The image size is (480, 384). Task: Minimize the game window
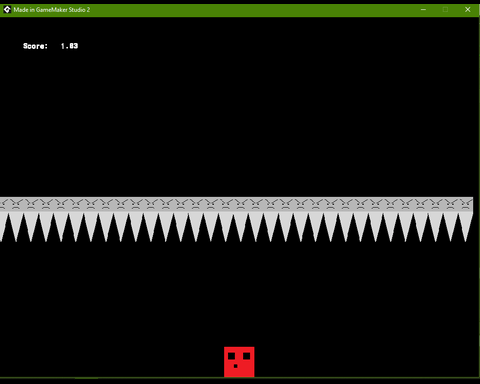tap(423, 10)
